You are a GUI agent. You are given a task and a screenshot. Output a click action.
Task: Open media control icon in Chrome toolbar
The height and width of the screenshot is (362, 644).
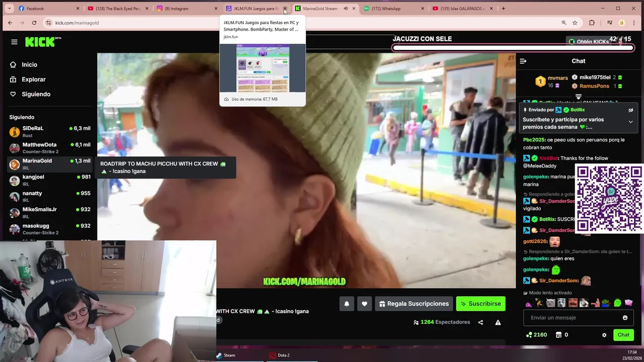[609, 23]
